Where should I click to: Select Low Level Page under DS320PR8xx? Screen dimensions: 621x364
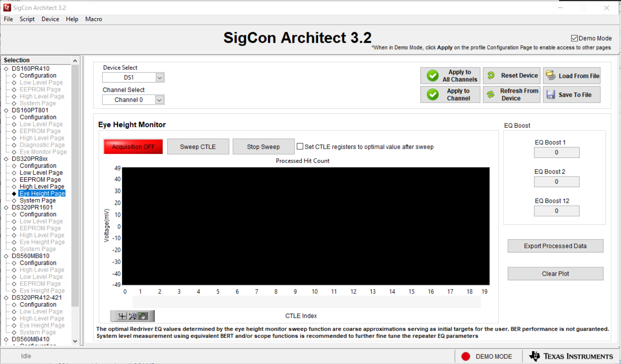click(41, 173)
